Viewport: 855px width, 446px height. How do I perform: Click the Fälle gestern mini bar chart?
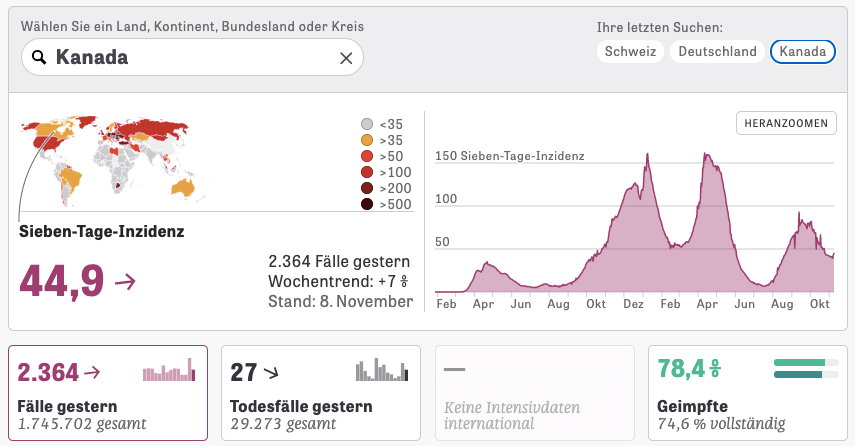[170, 371]
